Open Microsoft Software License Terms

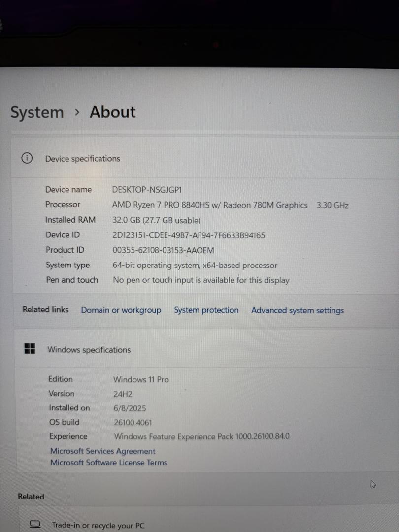[x=108, y=462]
